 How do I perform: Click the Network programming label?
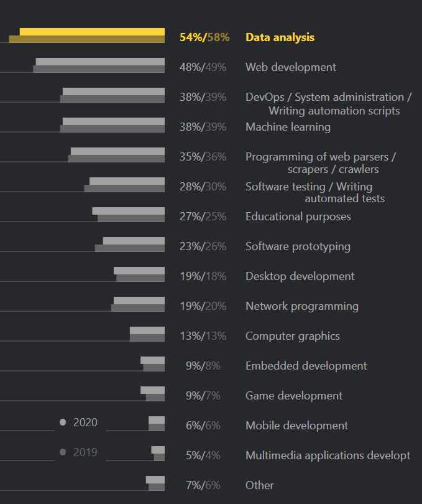302,306
